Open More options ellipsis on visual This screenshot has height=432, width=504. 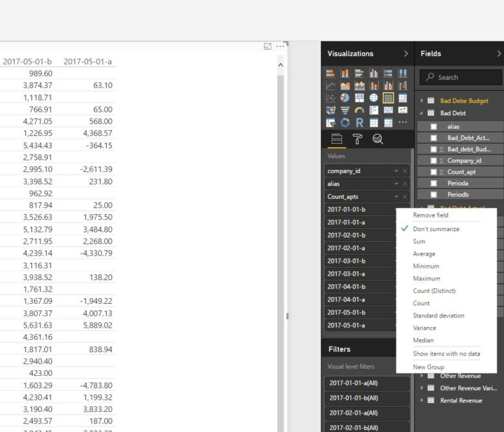coord(280,46)
